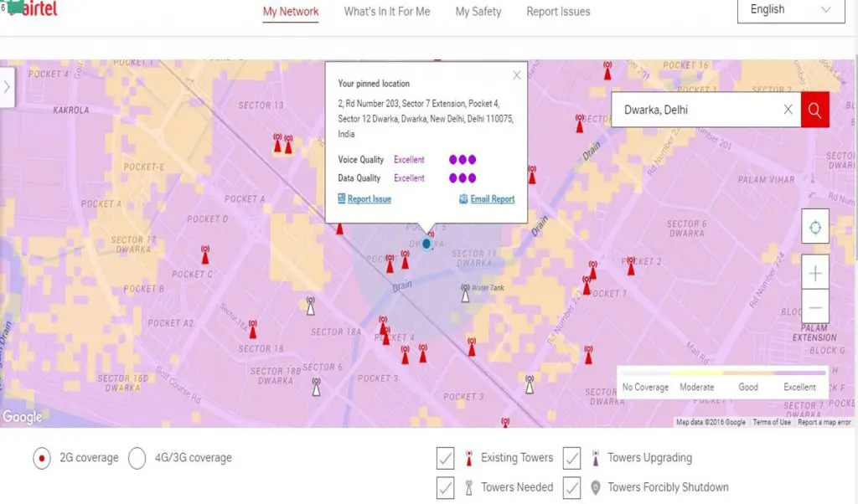Click the white tower left of Sector 18A

click(310, 306)
